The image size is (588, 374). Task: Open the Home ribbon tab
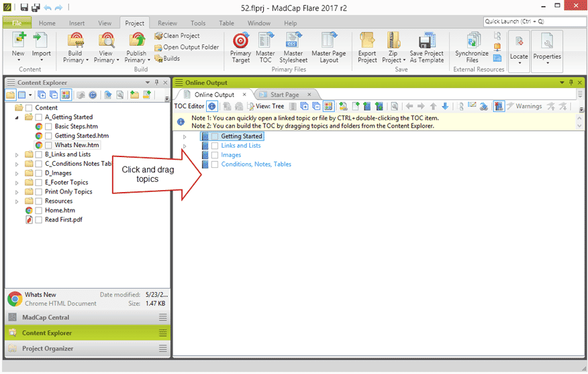click(x=47, y=24)
